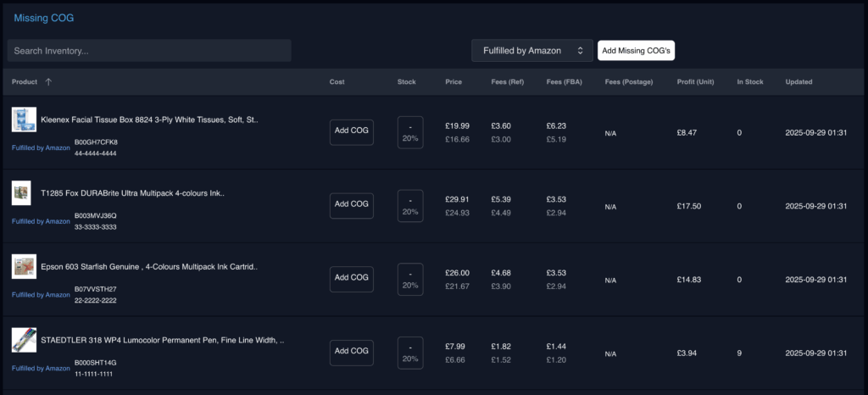
Task: Click the STAEDTLER Lumocolor pen product image
Action: (x=24, y=340)
